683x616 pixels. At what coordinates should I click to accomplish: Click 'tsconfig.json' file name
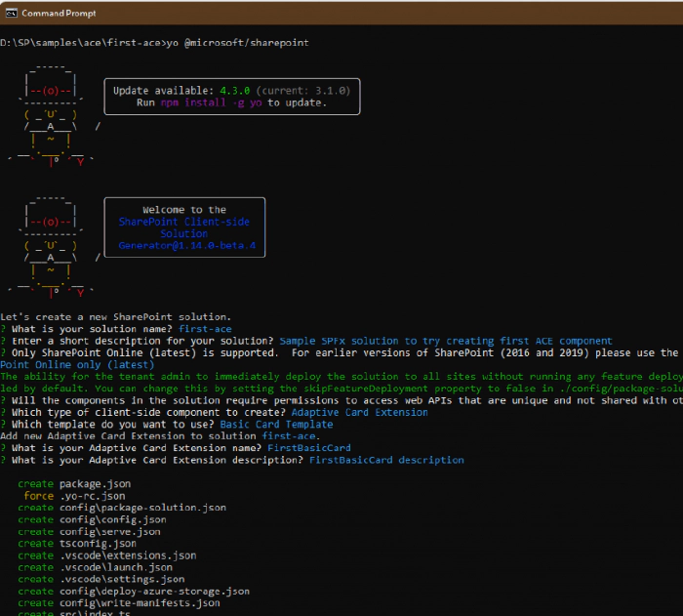(x=98, y=543)
